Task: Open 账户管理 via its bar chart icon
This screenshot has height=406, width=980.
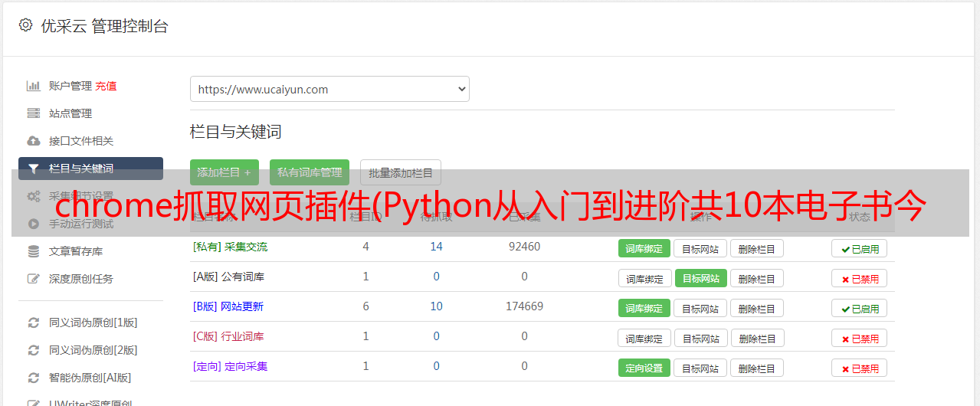Action: point(33,86)
